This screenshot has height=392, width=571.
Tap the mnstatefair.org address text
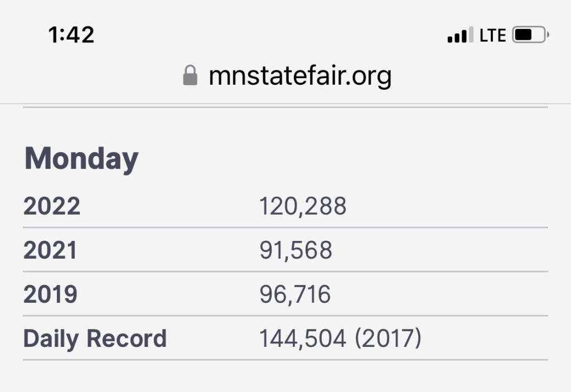[x=300, y=75]
